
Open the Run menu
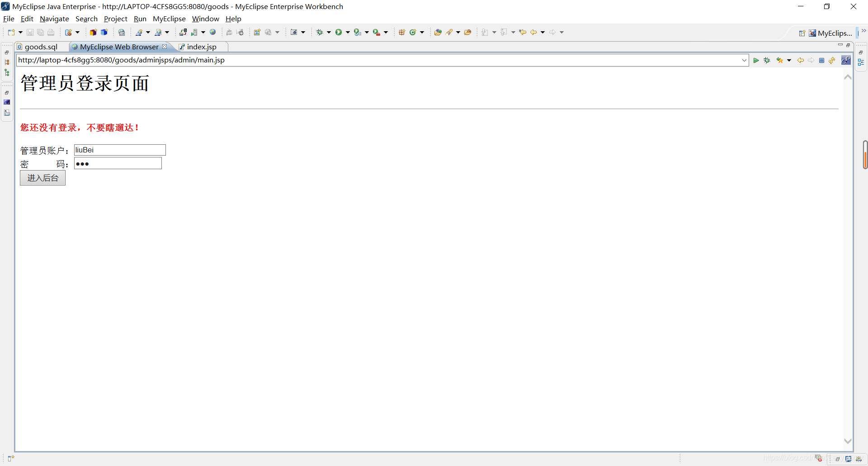click(x=140, y=19)
